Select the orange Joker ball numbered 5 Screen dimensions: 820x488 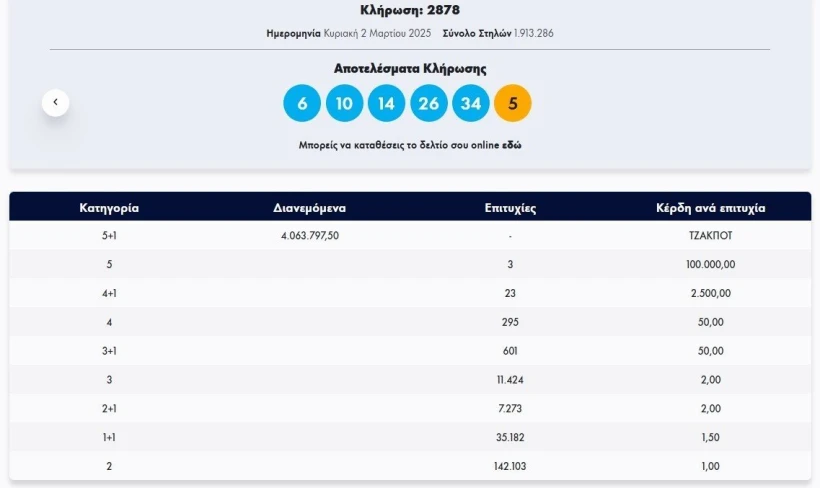[513, 103]
